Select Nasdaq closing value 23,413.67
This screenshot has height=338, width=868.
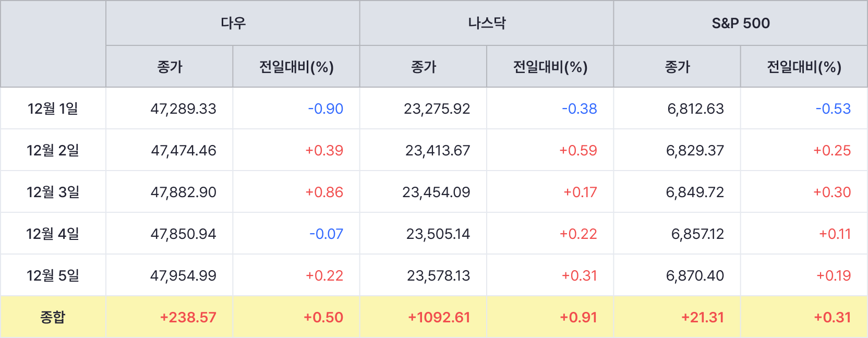click(x=438, y=150)
